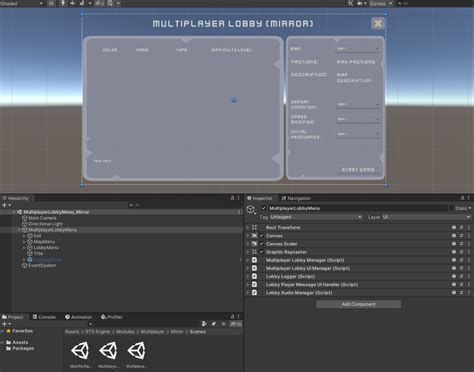Image resolution: width=474 pixels, height=372 pixels.
Task: Click the Add Component button
Action: click(358, 304)
